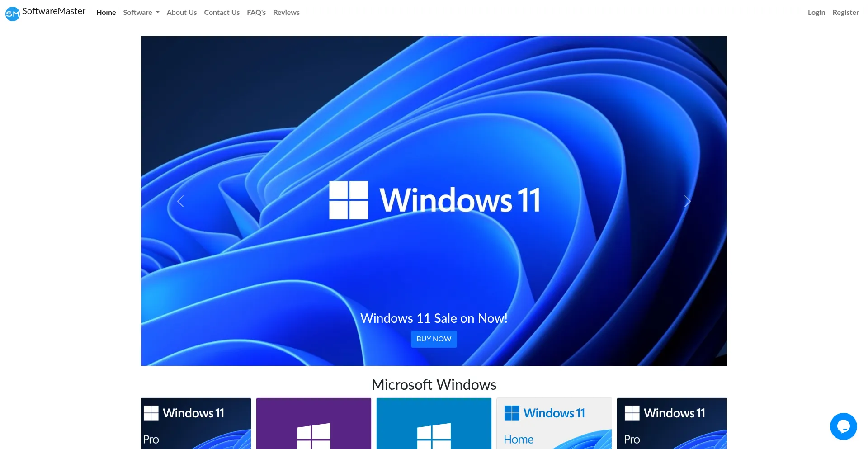The height and width of the screenshot is (449, 868).
Task: Go to previous carousel slide arrow
Action: (180, 201)
